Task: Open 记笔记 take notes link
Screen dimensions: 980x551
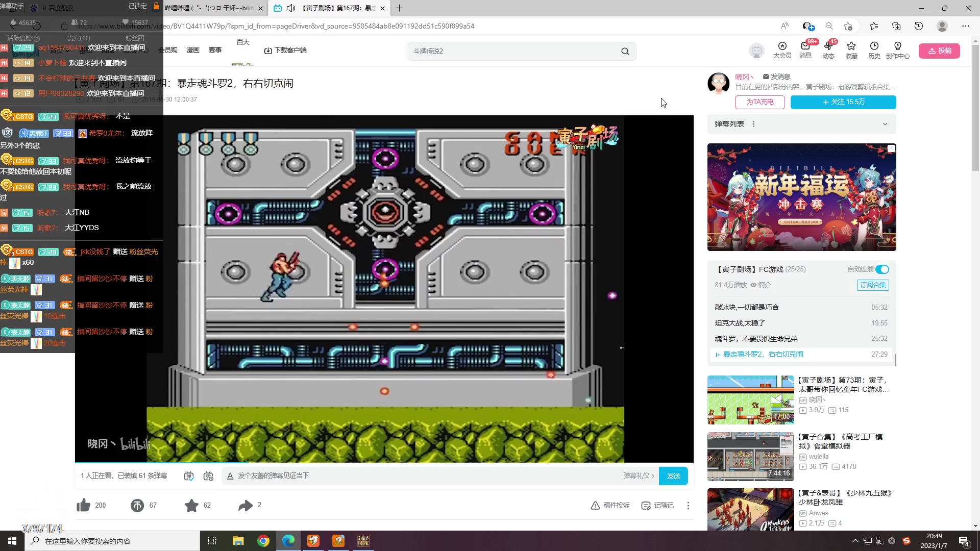Action: pyautogui.click(x=657, y=505)
